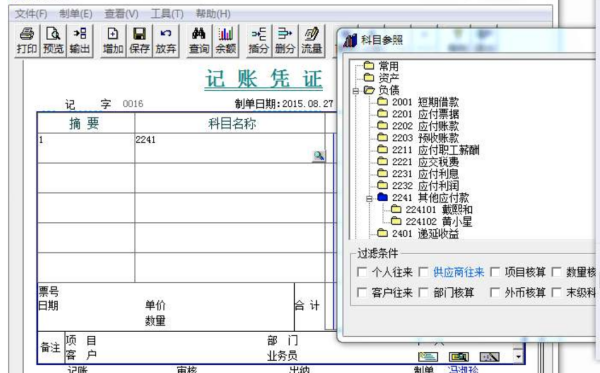Click the 输出 export toolbar icon
This screenshot has height=373, width=600.
(80, 41)
